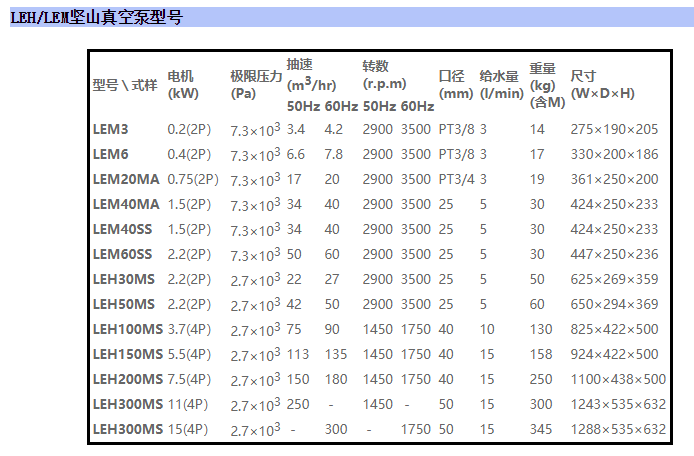Select the 330×200×186 dimension cell

tap(614, 154)
